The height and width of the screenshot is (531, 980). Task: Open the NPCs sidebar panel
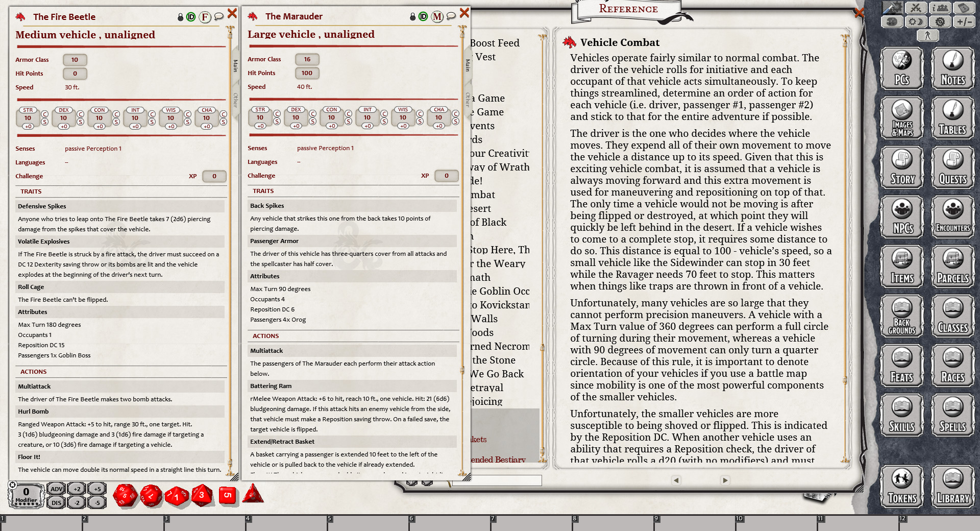pos(901,217)
